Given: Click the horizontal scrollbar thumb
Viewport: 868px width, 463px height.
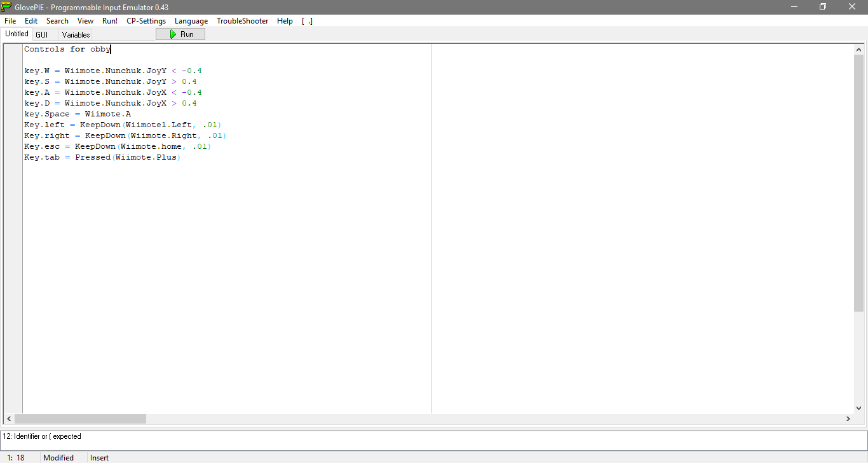Looking at the screenshot, I should click(x=79, y=418).
